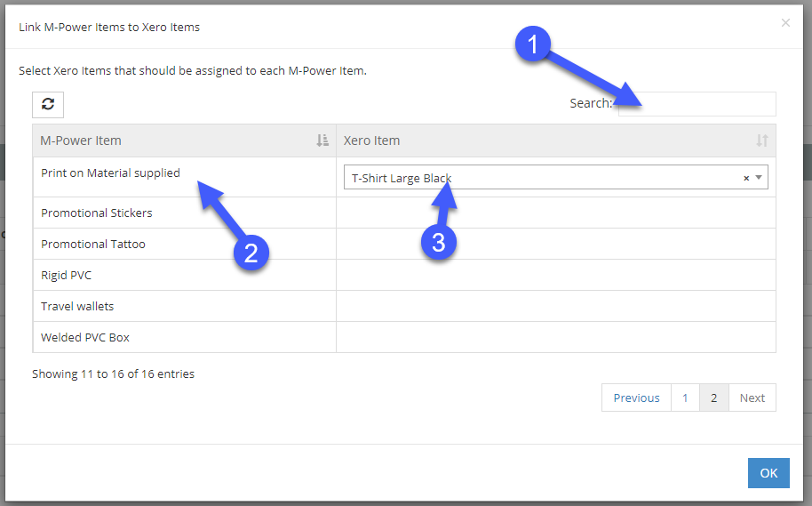
Task: Focus the Search input field
Action: 697,104
